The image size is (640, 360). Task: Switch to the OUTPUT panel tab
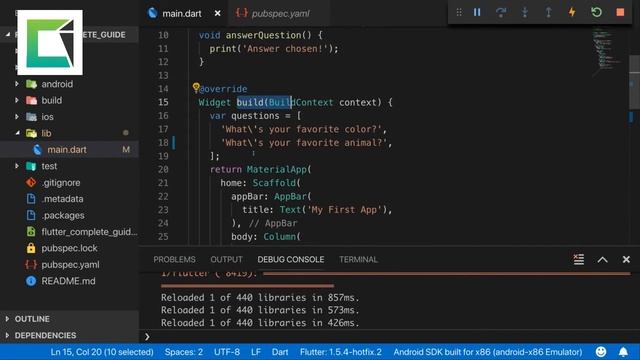click(226, 260)
